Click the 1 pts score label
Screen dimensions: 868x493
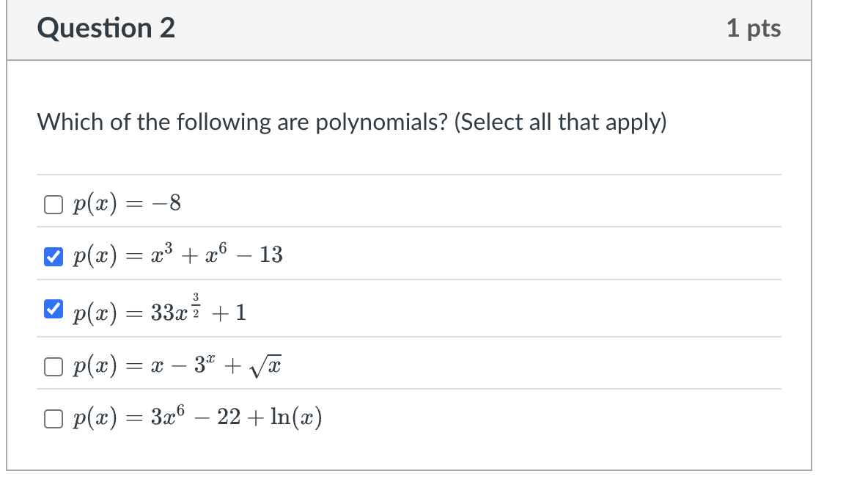[754, 29]
